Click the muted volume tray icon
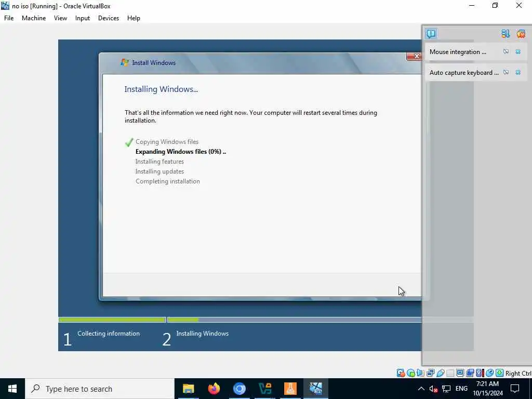Image resolution: width=532 pixels, height=399 pixels. pyautogui.click(x=433, y=389)
